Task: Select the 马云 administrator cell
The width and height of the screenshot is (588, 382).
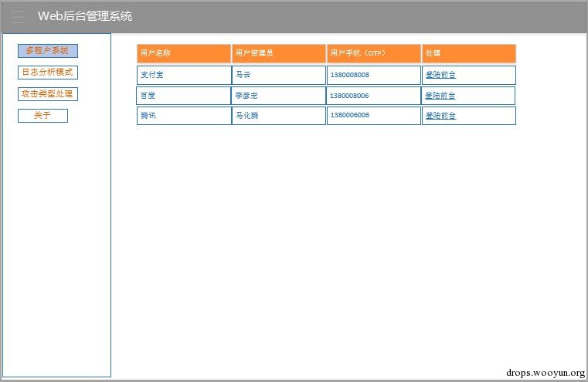Action: (x=279, y=75)
